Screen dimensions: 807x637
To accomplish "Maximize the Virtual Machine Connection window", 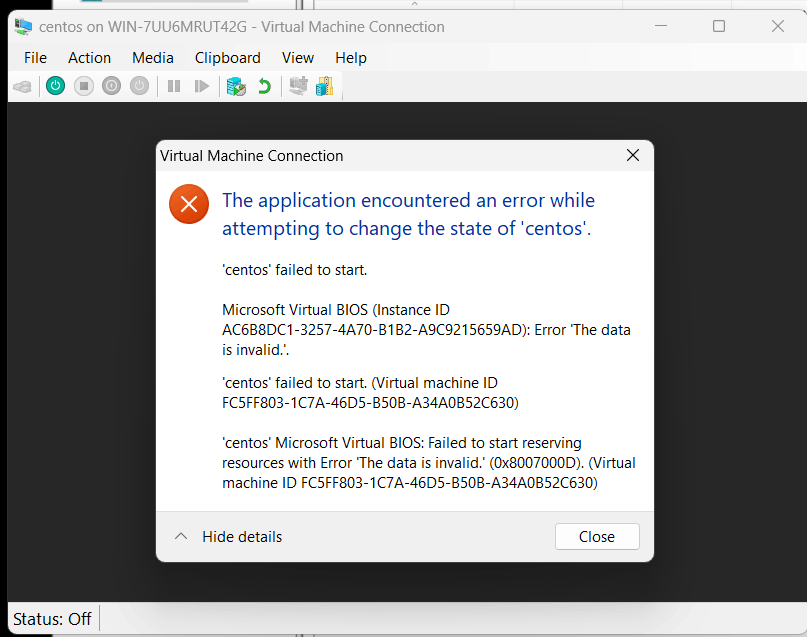I will point(719,26).
